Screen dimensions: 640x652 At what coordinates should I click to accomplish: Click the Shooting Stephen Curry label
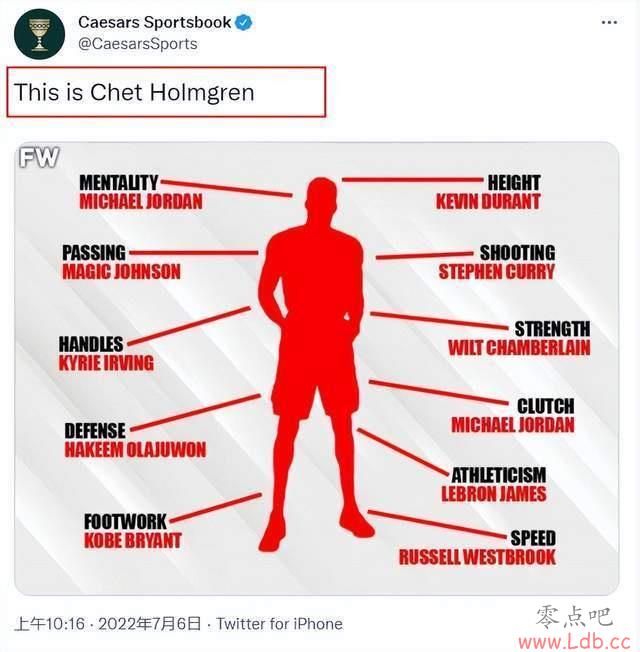point(497,262)
